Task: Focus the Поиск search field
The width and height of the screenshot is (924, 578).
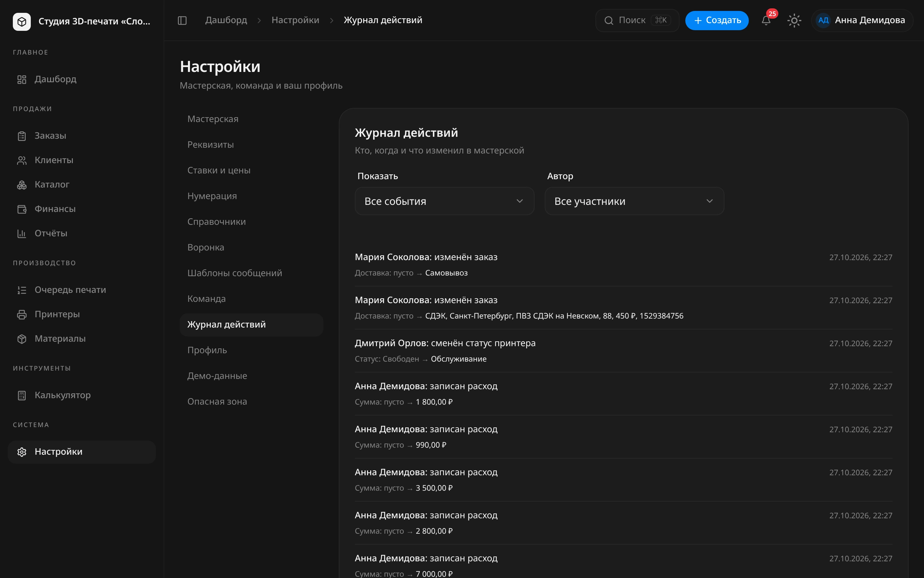Action: tap(637, 20)
